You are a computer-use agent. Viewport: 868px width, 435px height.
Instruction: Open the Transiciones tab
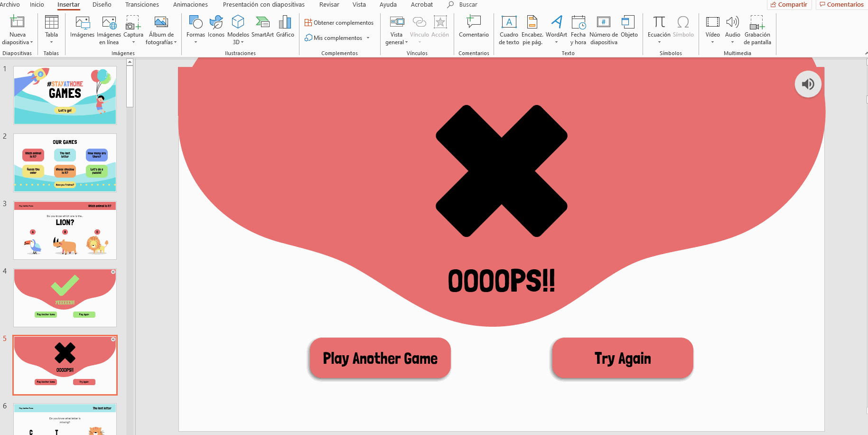tap(142, 4)
